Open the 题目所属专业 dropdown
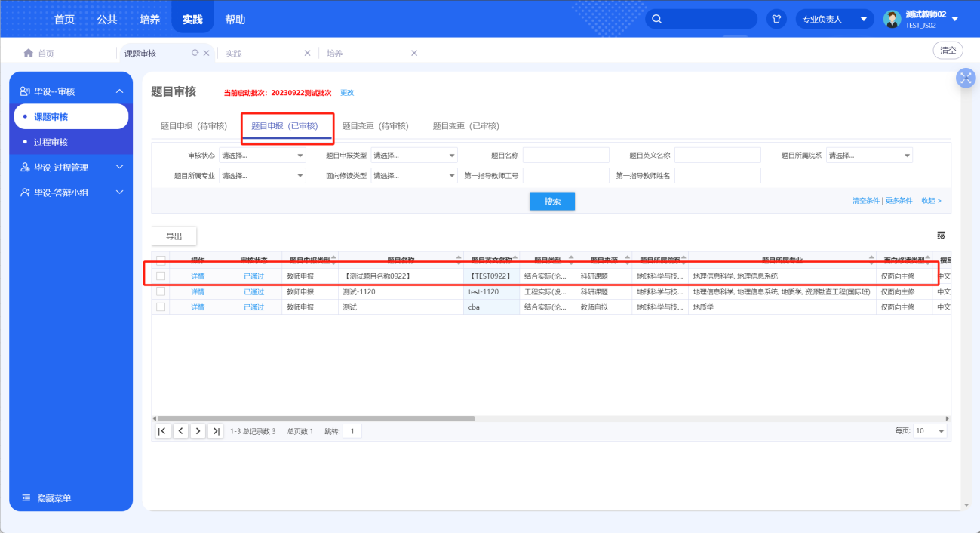 pos(263,176)
